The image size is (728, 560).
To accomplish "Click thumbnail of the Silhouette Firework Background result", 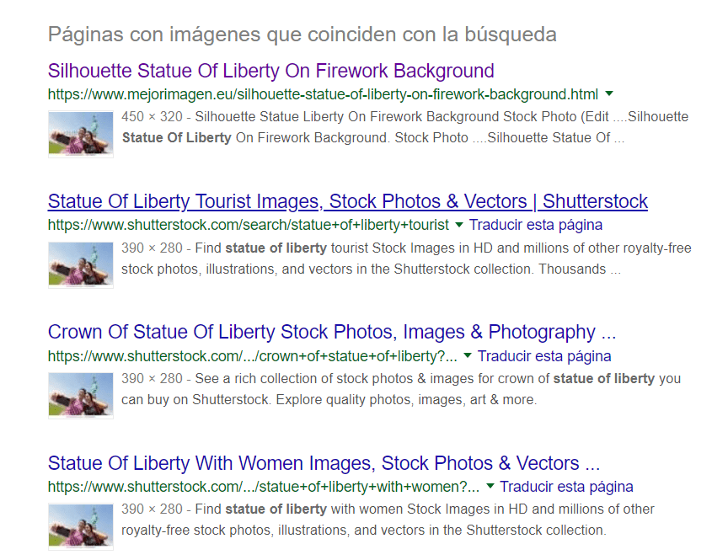I will (x=80, y=134).
